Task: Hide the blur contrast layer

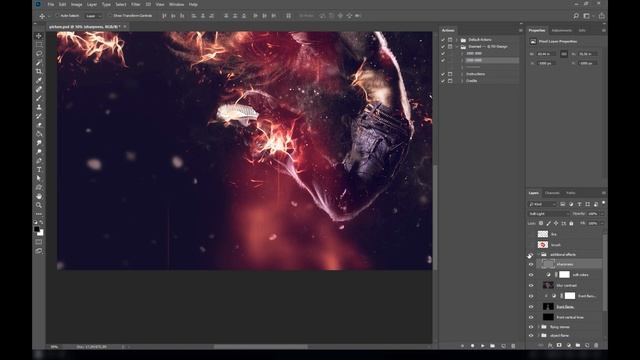Action: [x=531, y=285]
